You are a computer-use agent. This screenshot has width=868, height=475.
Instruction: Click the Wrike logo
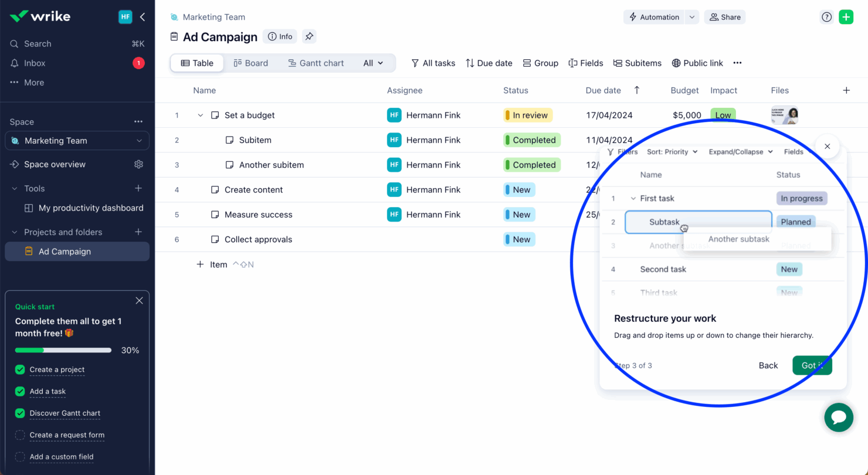40,16
